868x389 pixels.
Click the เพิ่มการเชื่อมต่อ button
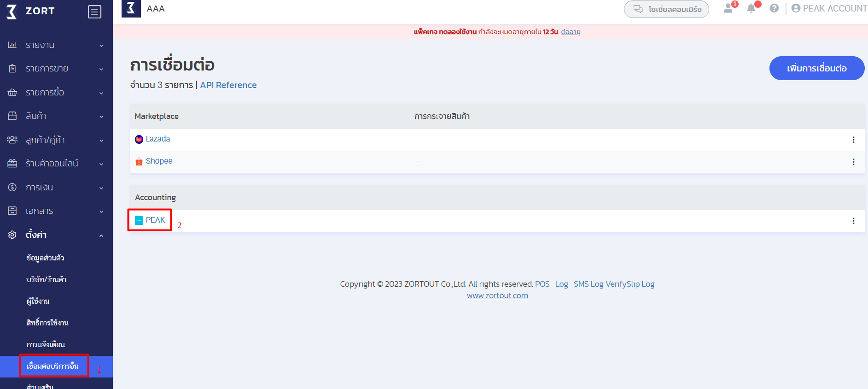816,68
